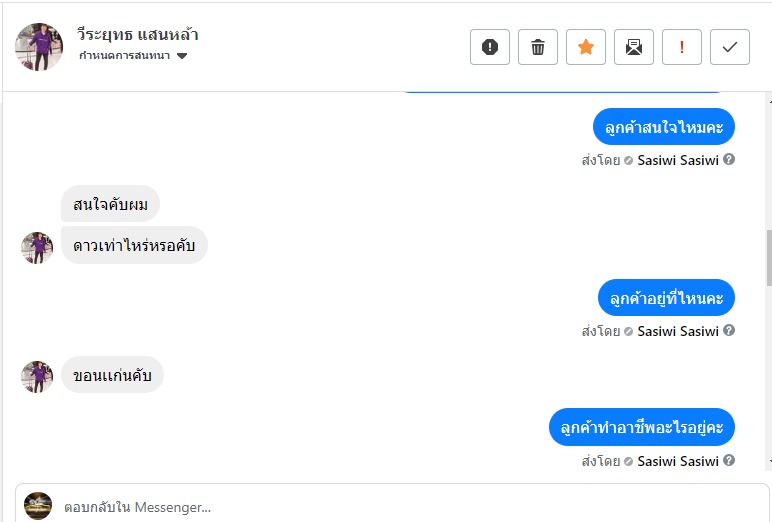Click help icon under 'ลูกค้าทำอาชีพอะไรอยู่คะ' message
The image size is (772, 522).
[729, 461]
